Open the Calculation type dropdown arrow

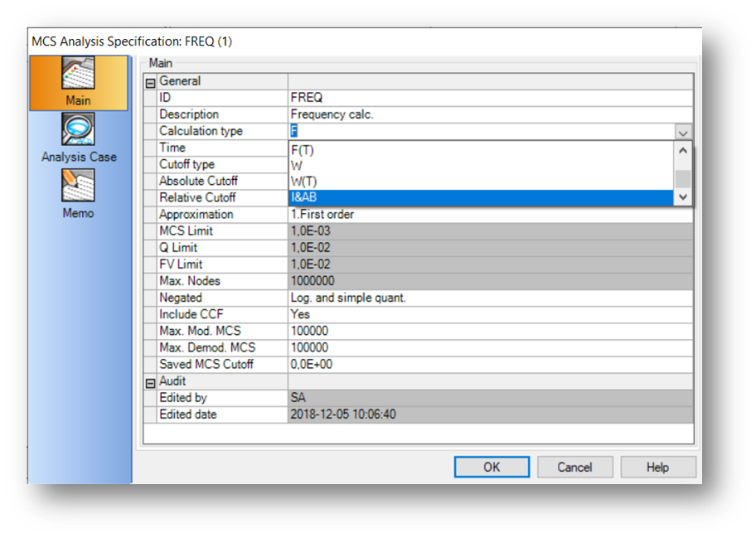coord(682,132)
